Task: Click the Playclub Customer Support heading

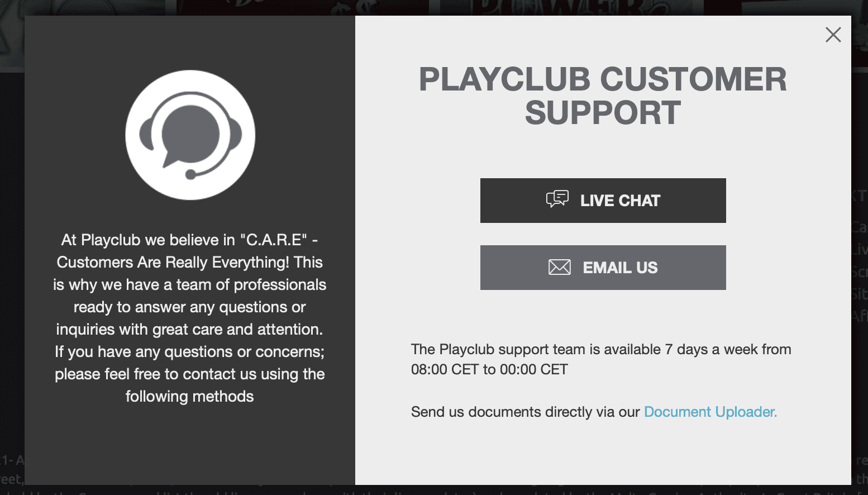Action: click(x=603, y=96)
